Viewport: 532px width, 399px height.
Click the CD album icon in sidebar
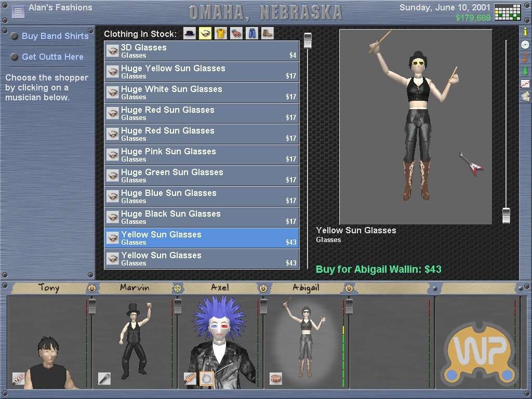click(525, 45)
